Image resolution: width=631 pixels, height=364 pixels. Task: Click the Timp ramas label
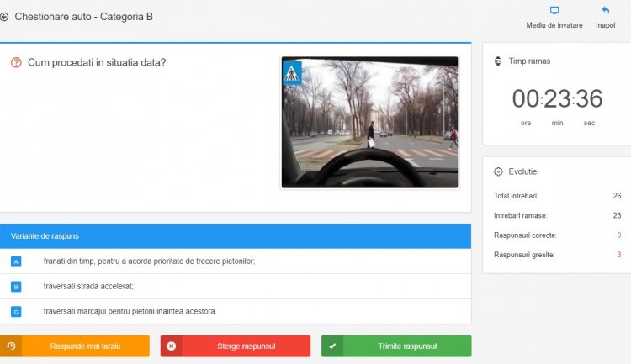529,61
